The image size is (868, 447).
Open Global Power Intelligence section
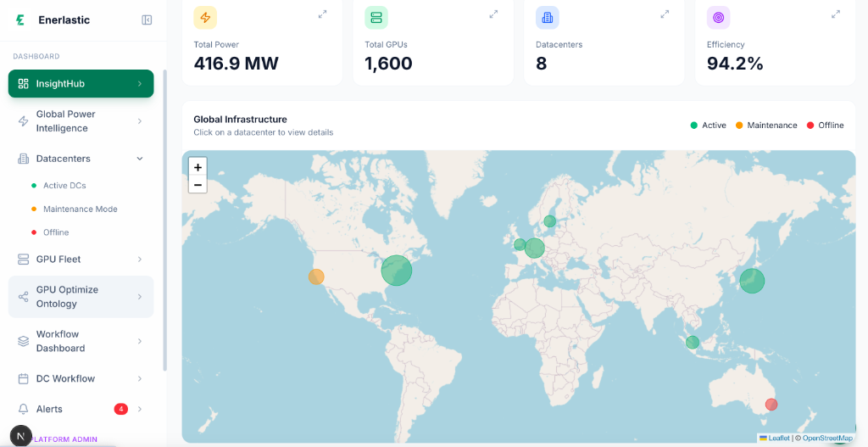[81, 121]
